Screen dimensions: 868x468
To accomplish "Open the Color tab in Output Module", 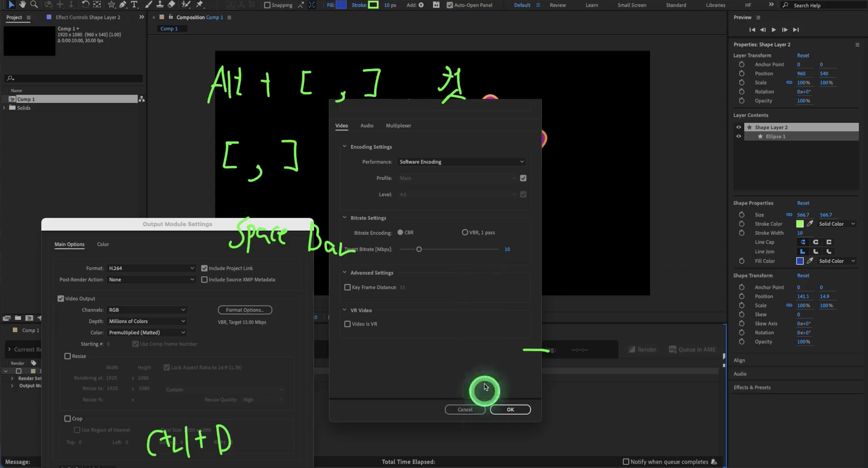I will 103,244.
